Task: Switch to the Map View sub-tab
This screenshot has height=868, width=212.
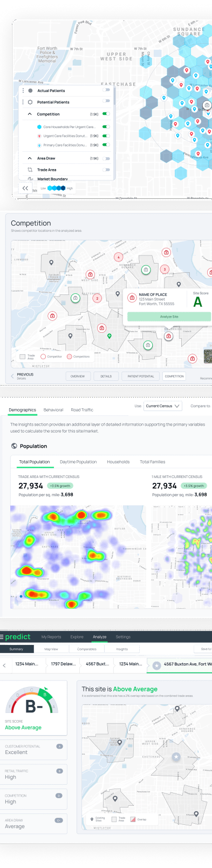Action: [51, 649]
